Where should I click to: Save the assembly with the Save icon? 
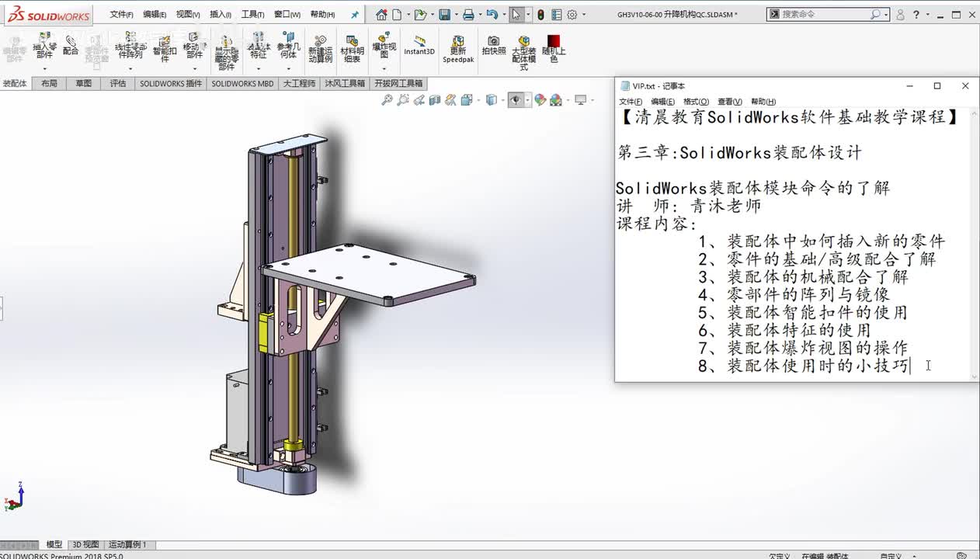point(444,14)
